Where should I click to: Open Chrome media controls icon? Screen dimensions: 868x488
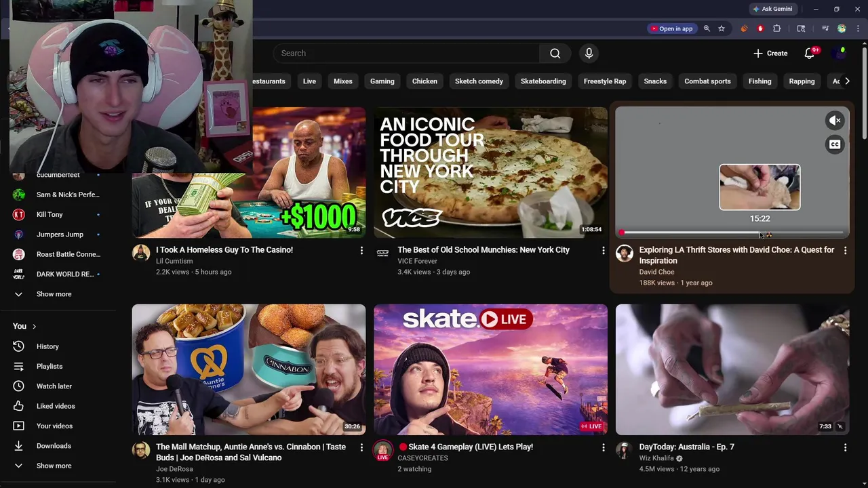coord(825,28)
